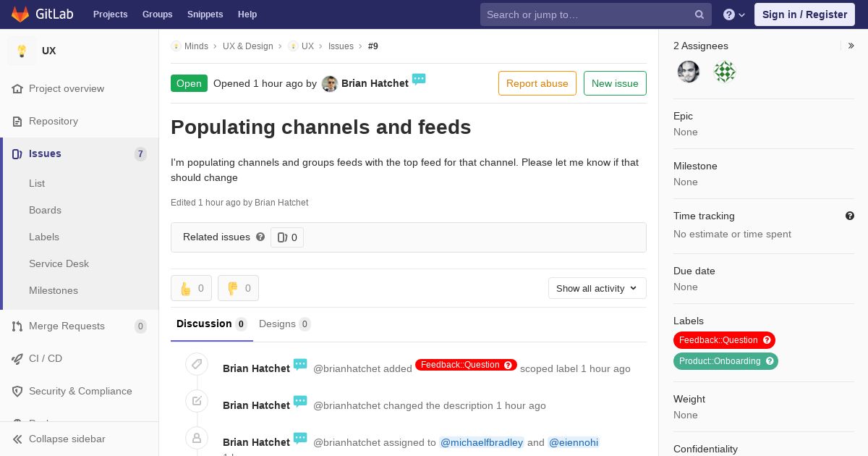Screen dimensions: 868x456
Task: Click the Report abuse button
Action: tap(537, 83)
